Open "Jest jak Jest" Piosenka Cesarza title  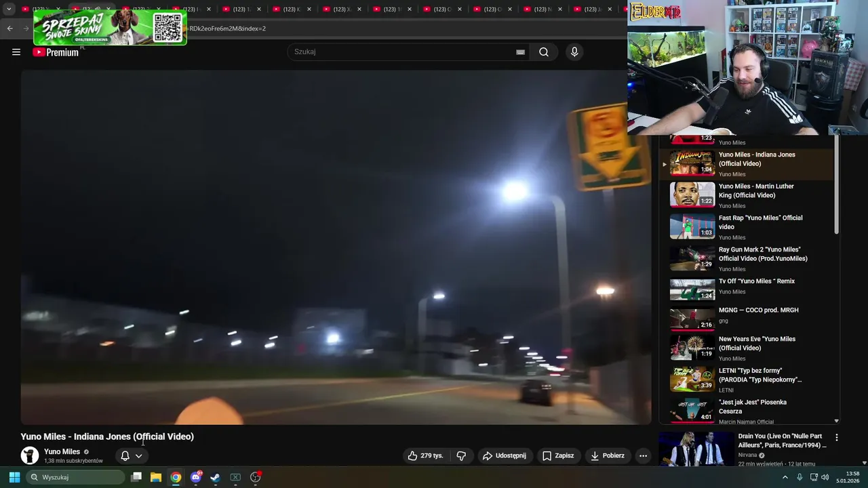[752, 407]
